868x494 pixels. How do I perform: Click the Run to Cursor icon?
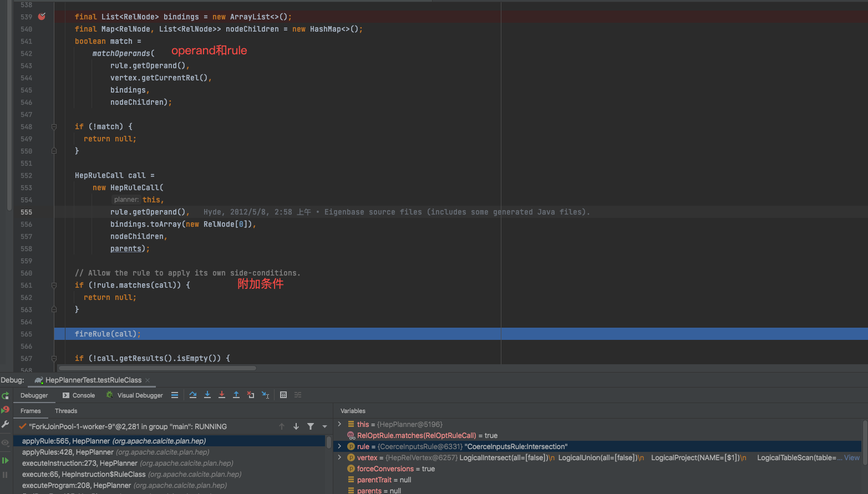(x=265, y=395)
